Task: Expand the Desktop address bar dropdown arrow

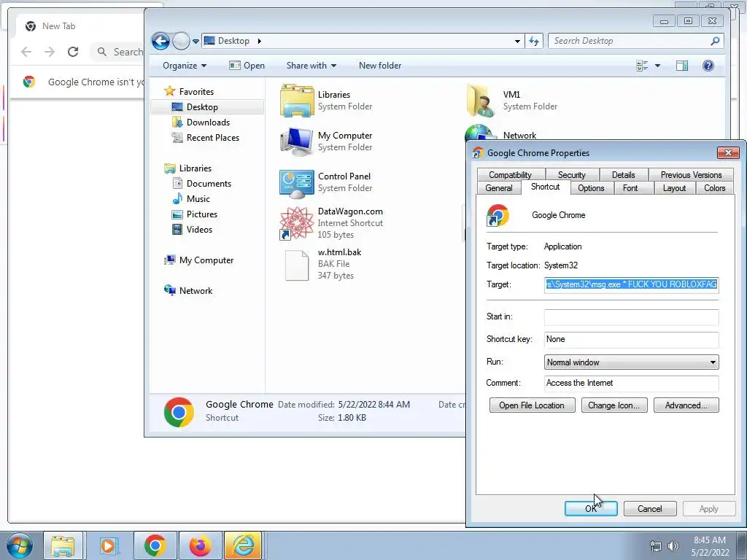Action: click(517, 42)
